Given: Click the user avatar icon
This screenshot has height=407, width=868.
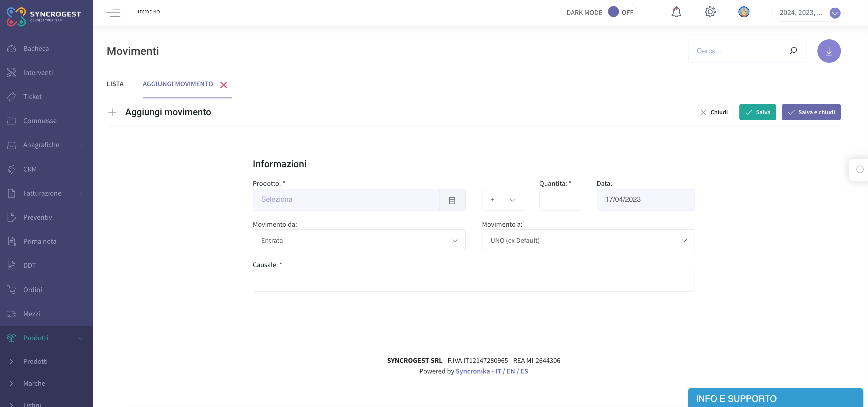Looking at the screenshot, I should (743, 12).
